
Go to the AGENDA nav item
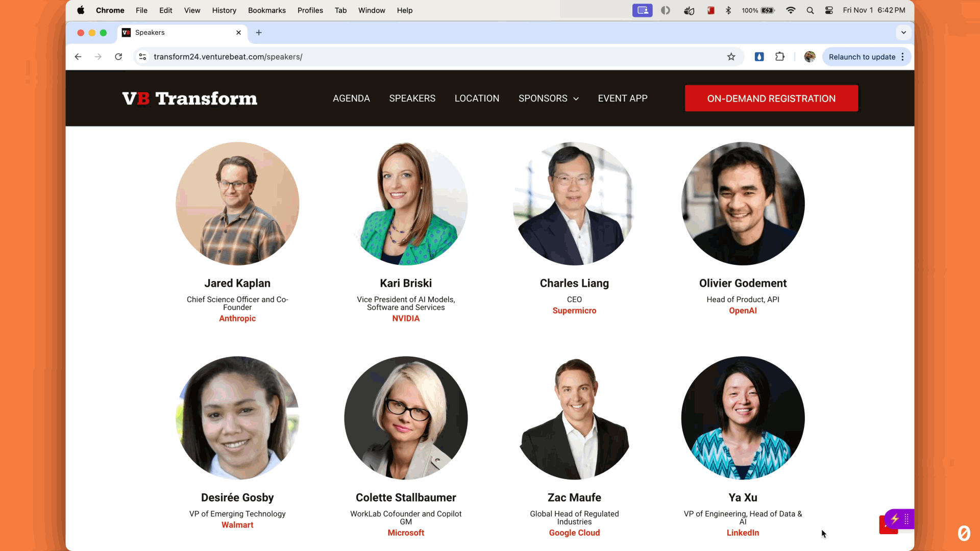point(351,98)
